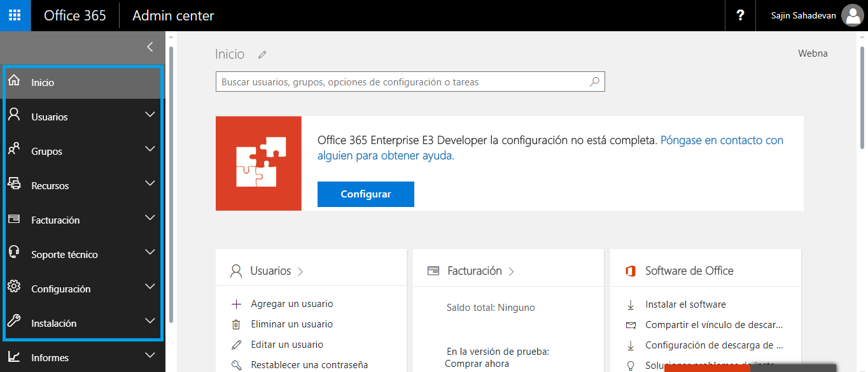The image size is (868, 372).
Task: Click the Saldo total: Ninguno text
Action: click(x=491, y=308)
